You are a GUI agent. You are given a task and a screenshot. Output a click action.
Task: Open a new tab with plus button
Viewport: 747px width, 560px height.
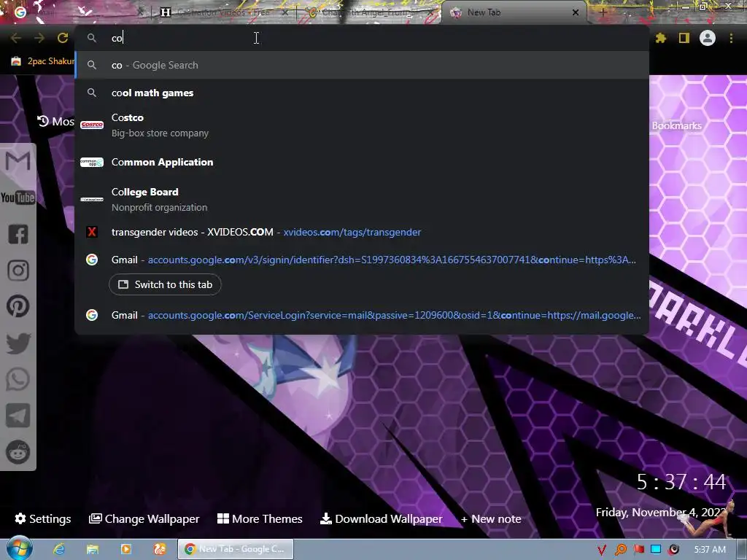tap(603, 13)
